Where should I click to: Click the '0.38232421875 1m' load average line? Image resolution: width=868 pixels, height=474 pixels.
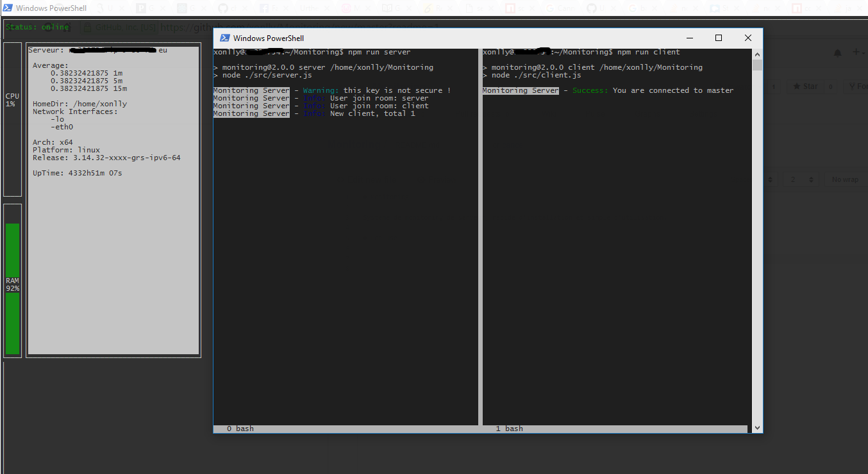(x=87, y=73)
